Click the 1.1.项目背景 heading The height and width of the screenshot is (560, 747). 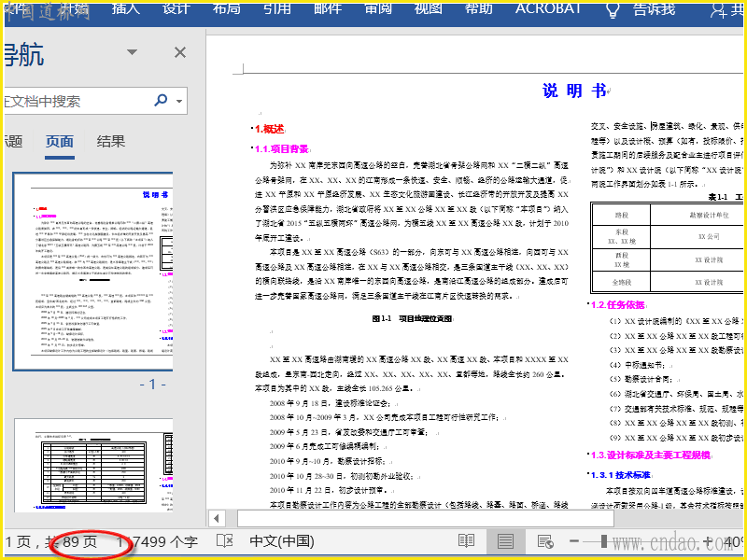tap(282, 149)
